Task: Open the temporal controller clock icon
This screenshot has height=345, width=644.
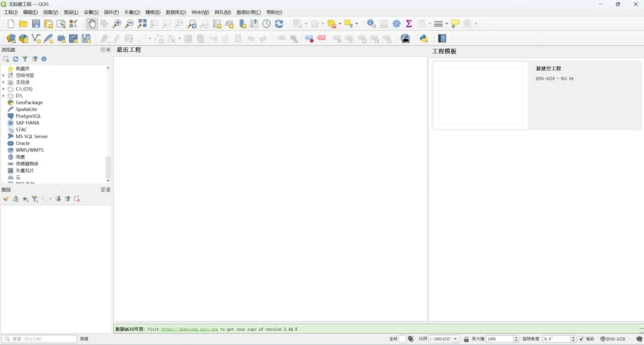Action: pos(267,24)
